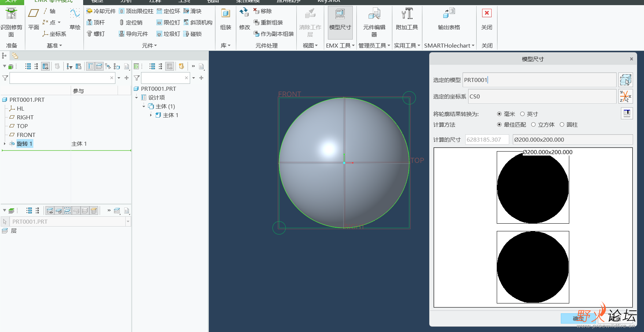Image resolution: width=644 pixels, height=332 pixels.
Task: Click the 识别修剪面 tool icon
Action: (11, 14)
